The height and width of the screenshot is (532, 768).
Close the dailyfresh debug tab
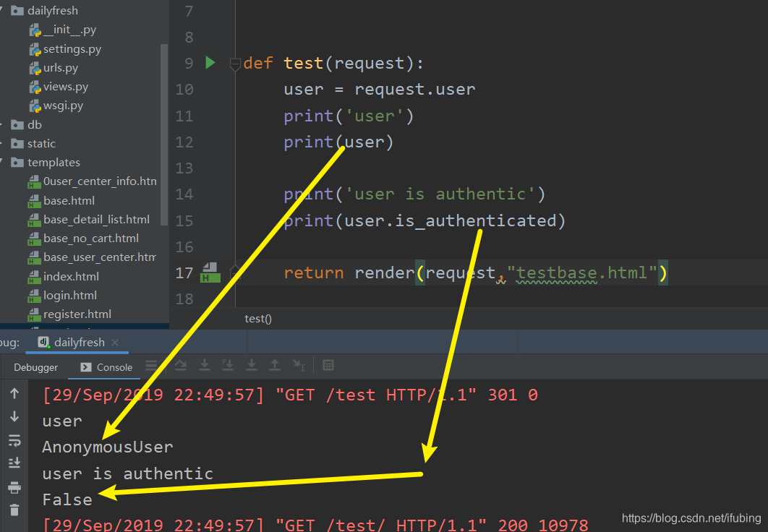pos(115,343)
